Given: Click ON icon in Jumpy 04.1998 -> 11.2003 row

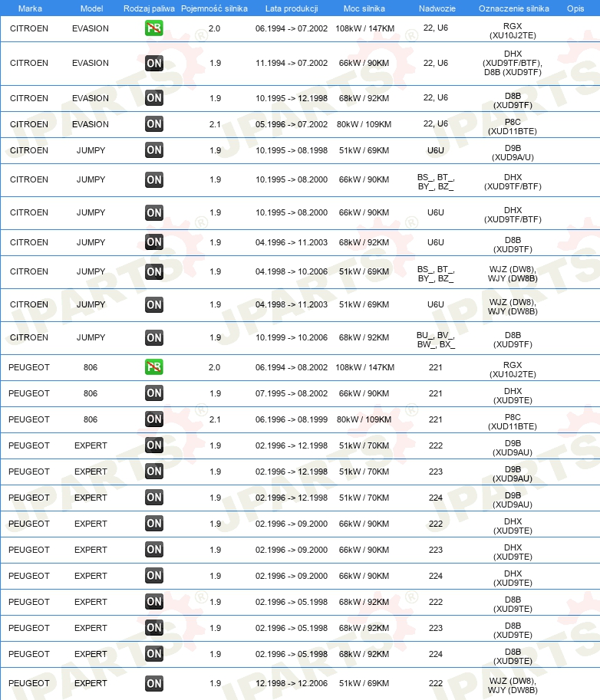Looking at the screenshot, I should (153, 304).
